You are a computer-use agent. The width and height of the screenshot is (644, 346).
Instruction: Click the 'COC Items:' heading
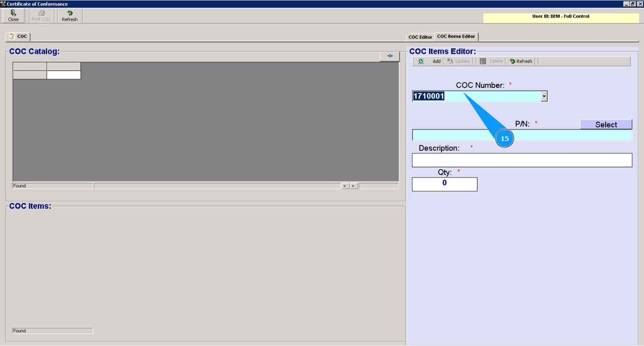[30, 206]
